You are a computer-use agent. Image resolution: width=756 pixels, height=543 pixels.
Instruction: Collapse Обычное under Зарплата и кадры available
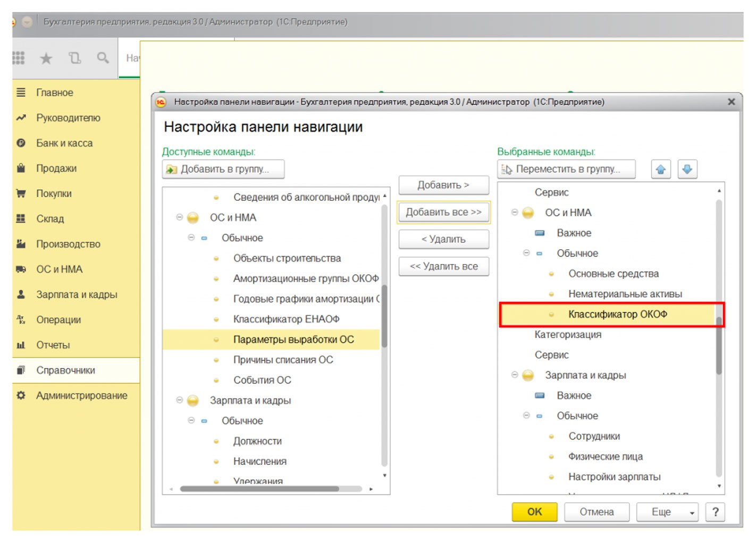[191, 420]
